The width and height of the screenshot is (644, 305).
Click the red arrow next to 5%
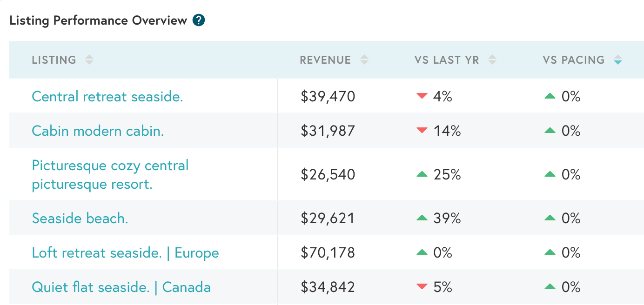422,287
